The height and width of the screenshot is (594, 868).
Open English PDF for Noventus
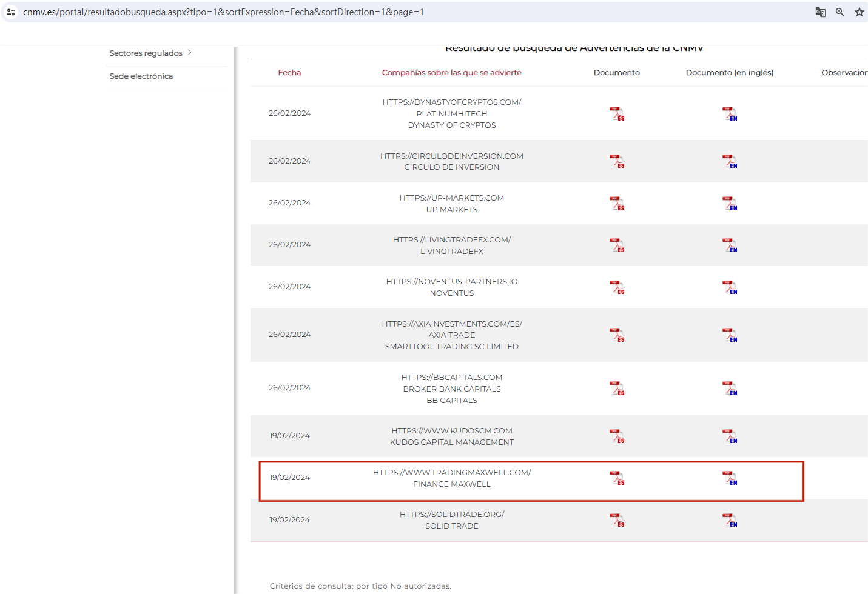point(730,287)
